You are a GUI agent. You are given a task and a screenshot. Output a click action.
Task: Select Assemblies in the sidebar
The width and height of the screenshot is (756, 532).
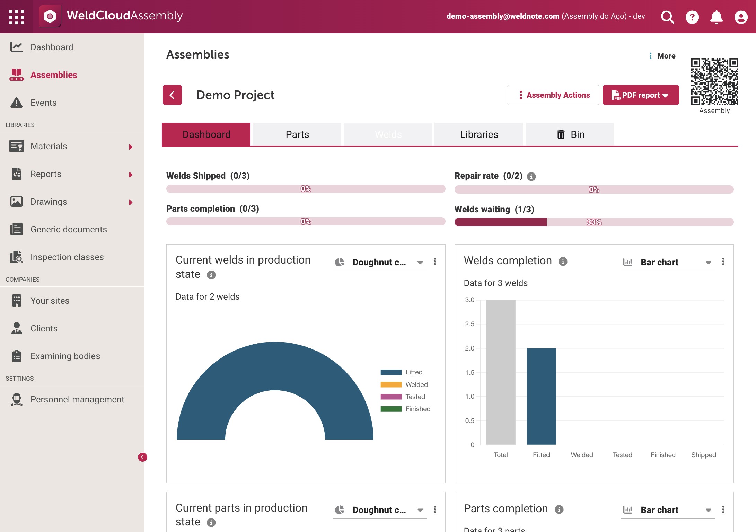[x=72, y=75]
